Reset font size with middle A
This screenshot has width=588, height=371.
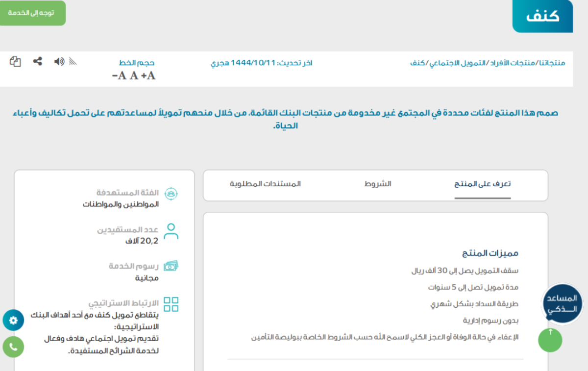point(133,75)
